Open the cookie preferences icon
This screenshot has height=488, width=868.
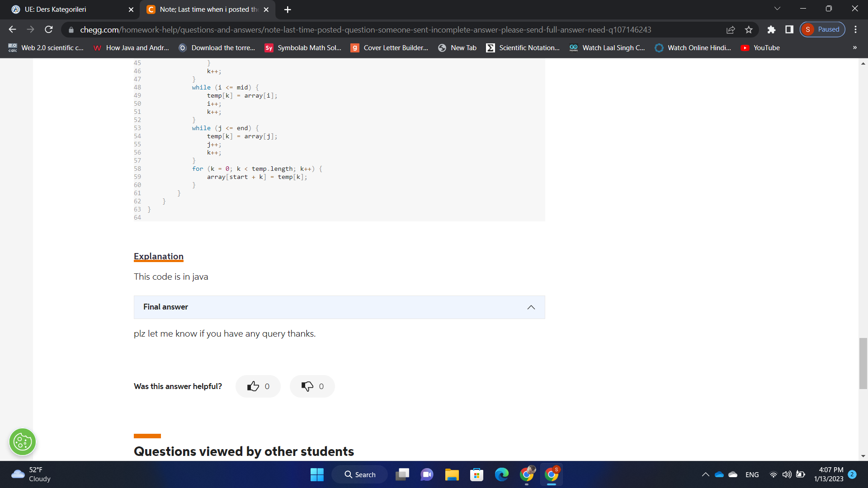[x=23, y=441]
